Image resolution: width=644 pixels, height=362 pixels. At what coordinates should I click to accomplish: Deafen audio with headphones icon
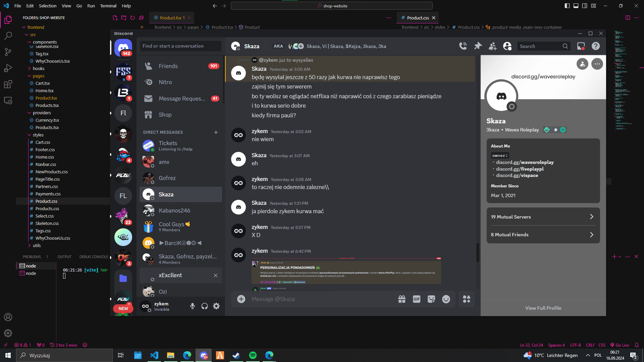[205, 306]
